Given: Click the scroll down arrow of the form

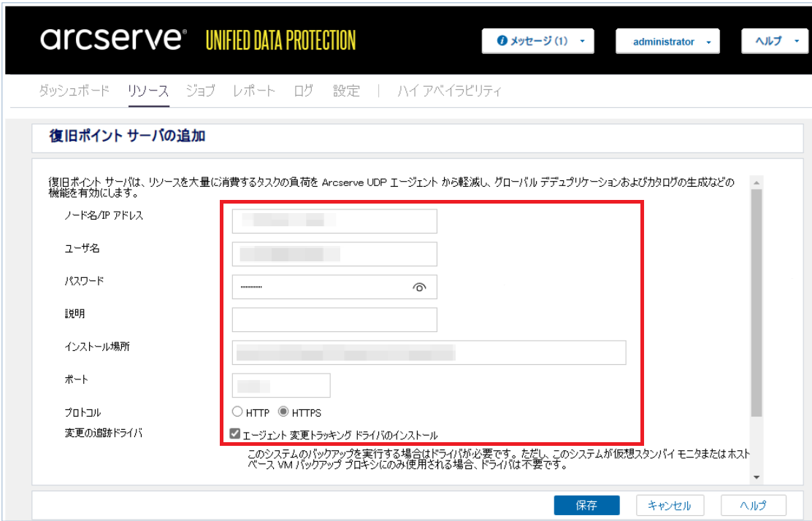Looking at the screenshot, I should point(757,477).
